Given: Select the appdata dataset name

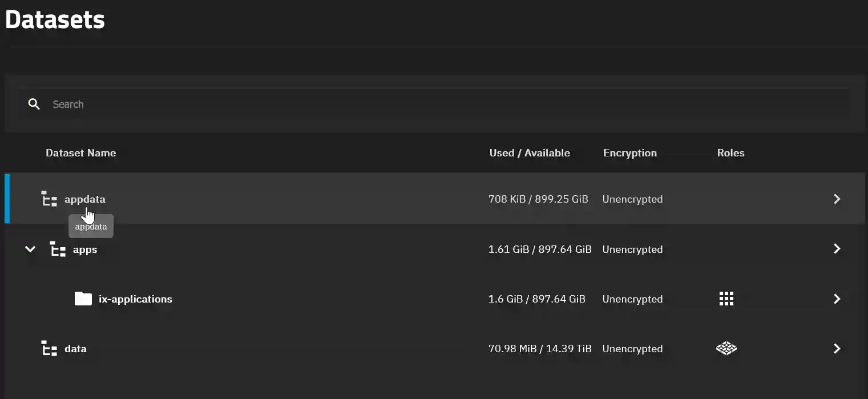Looking at the screenshot, I should (x=84, y=199).
